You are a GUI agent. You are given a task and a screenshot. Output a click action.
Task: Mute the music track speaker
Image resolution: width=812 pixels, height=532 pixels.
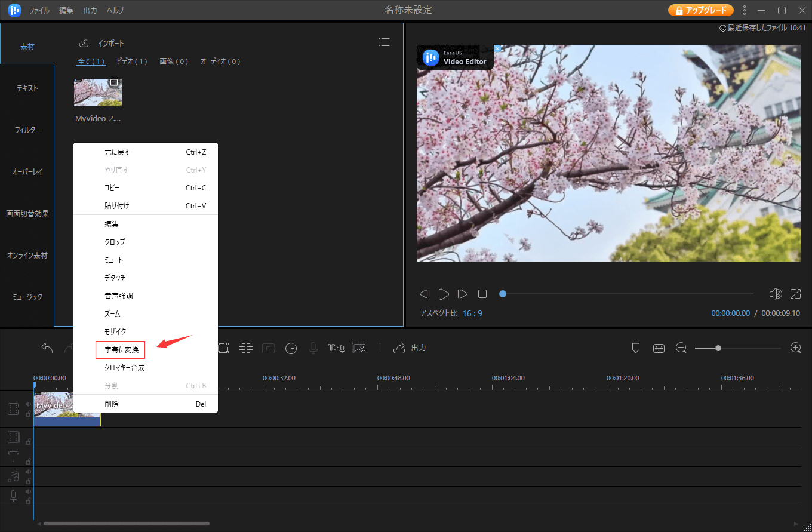[27, 472]
